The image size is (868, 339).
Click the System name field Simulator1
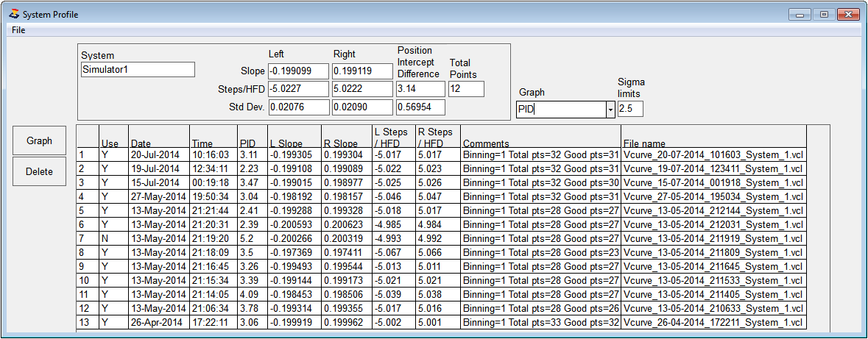tap(138, 70)
